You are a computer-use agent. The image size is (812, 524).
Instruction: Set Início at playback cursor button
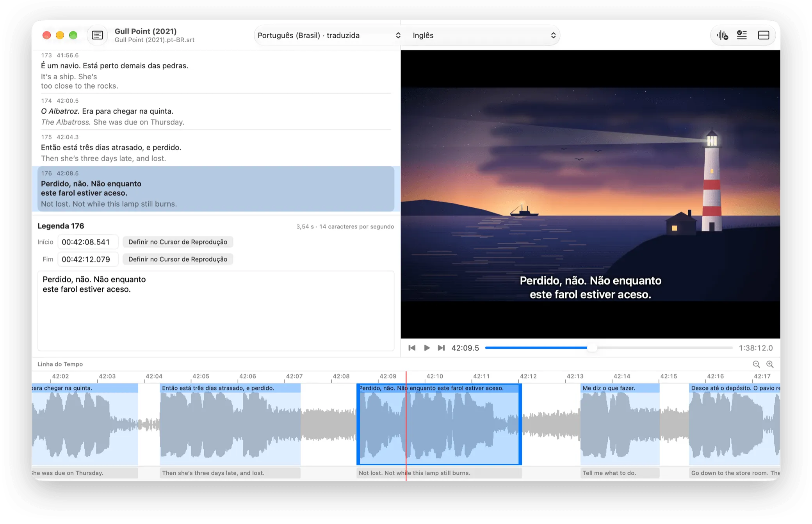tap(178, 242)
